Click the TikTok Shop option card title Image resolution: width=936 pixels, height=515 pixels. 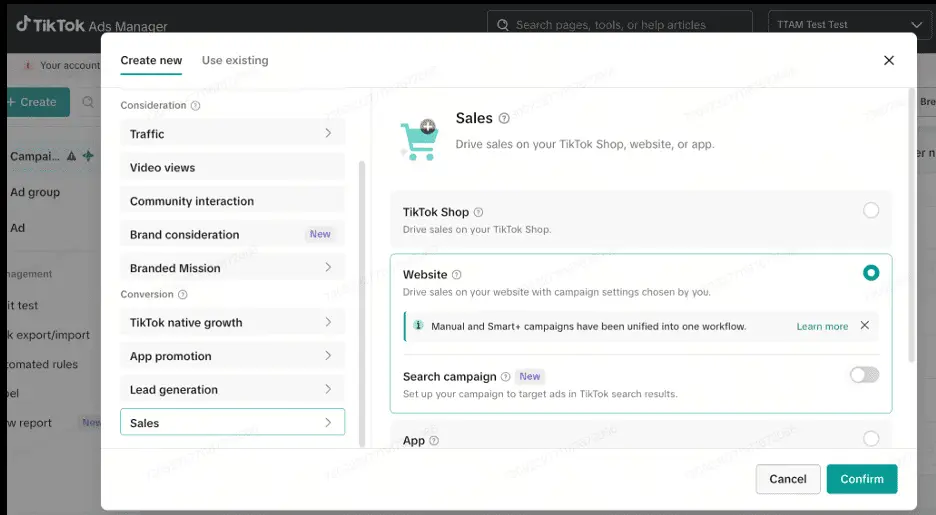click(436, 212)
